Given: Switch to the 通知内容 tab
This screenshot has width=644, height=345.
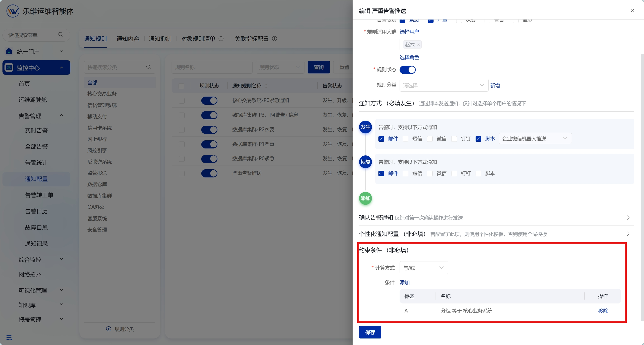Looking at the screenshot, I should coord(128,39).
